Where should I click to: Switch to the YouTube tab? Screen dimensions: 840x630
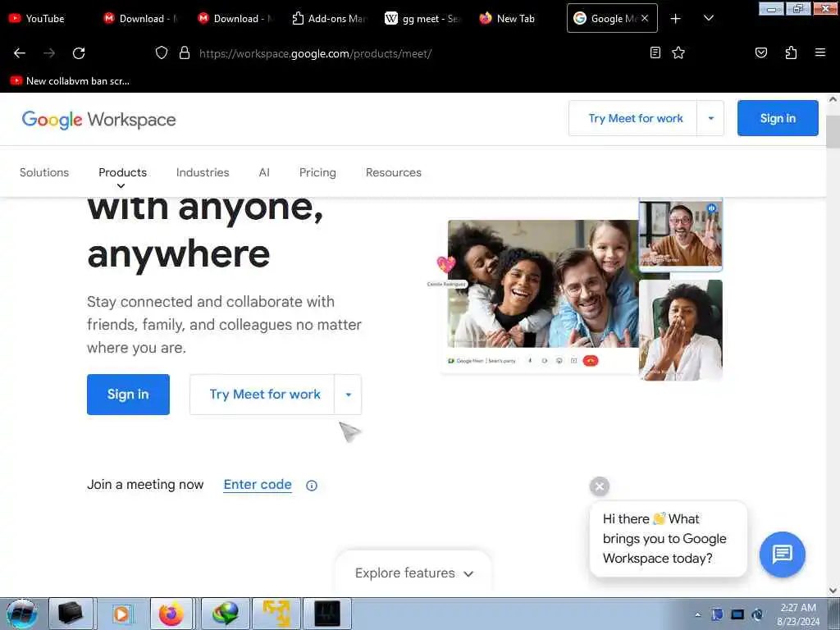coord(46,18)
